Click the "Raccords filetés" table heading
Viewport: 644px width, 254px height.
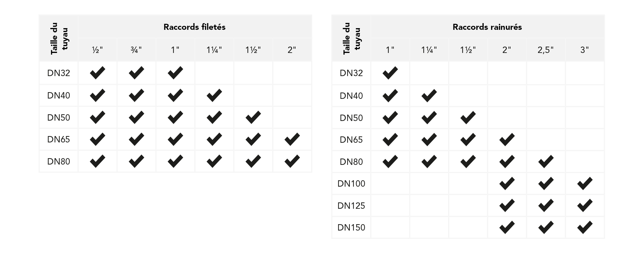[195, 27]
